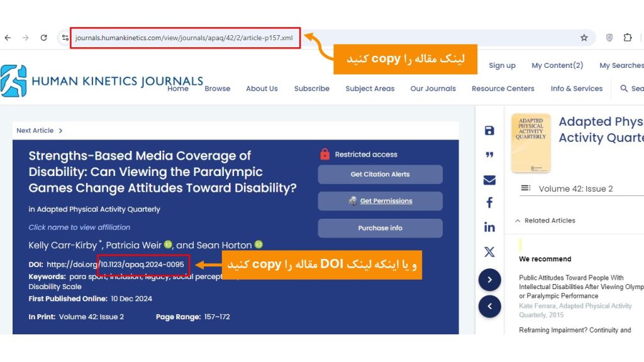
Task: Click Get Citation Alerts button
Action: coord(380,175)
